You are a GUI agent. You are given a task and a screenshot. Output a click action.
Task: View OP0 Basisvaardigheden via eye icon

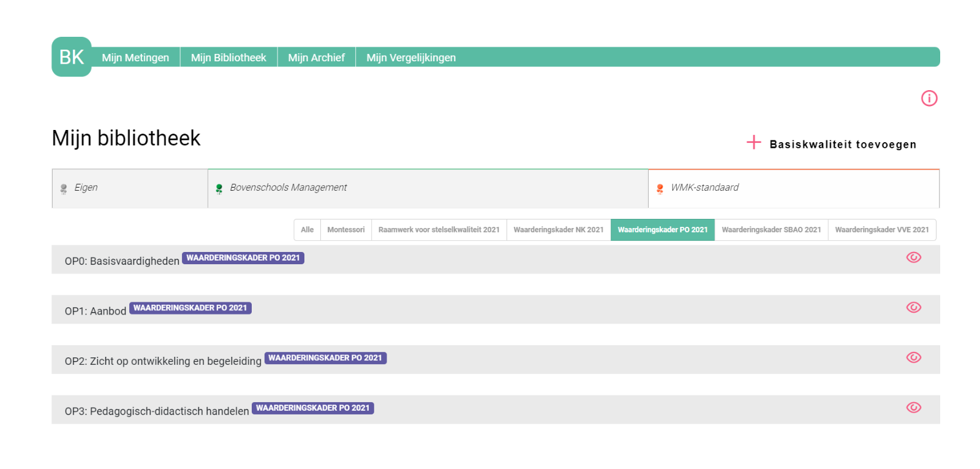click(x=913, y=257)
